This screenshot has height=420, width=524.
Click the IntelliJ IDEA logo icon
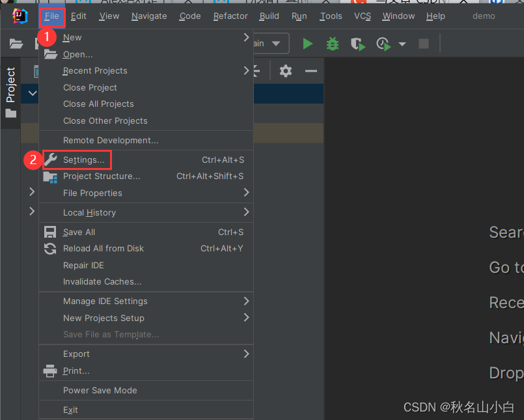(x=20, y=16)
